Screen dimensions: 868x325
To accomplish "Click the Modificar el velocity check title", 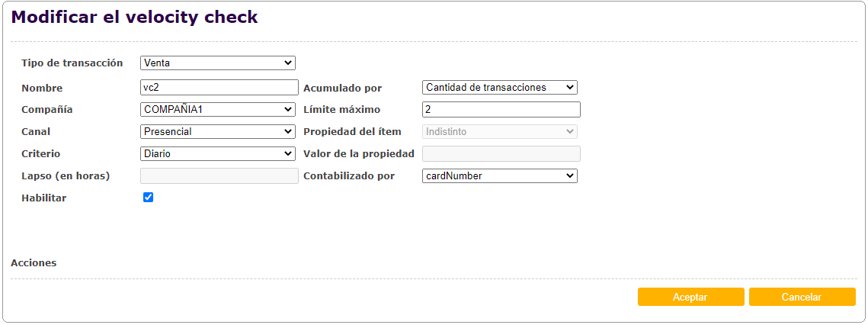I will [x=135, y=17].
